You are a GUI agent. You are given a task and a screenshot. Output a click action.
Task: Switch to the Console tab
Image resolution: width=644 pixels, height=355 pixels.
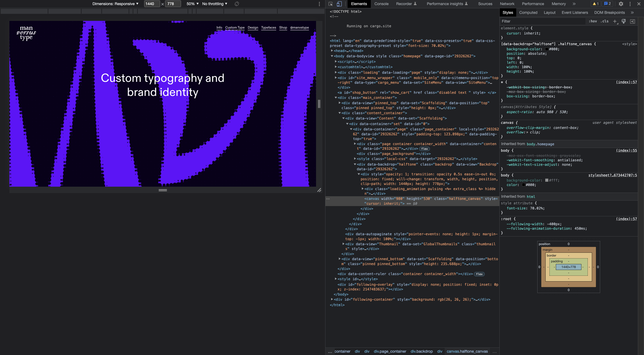click(381, 4)
